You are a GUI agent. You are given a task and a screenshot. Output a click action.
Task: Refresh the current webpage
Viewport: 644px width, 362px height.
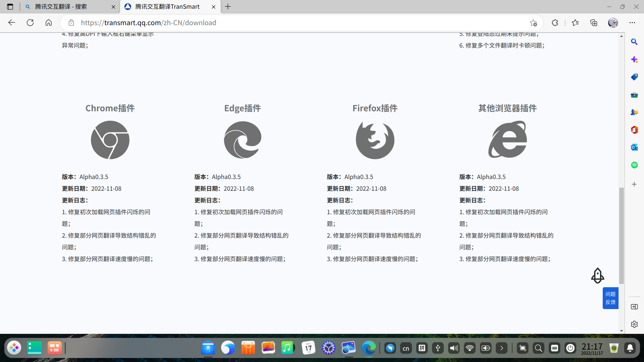pyautogui.click(x=30, y=22)
